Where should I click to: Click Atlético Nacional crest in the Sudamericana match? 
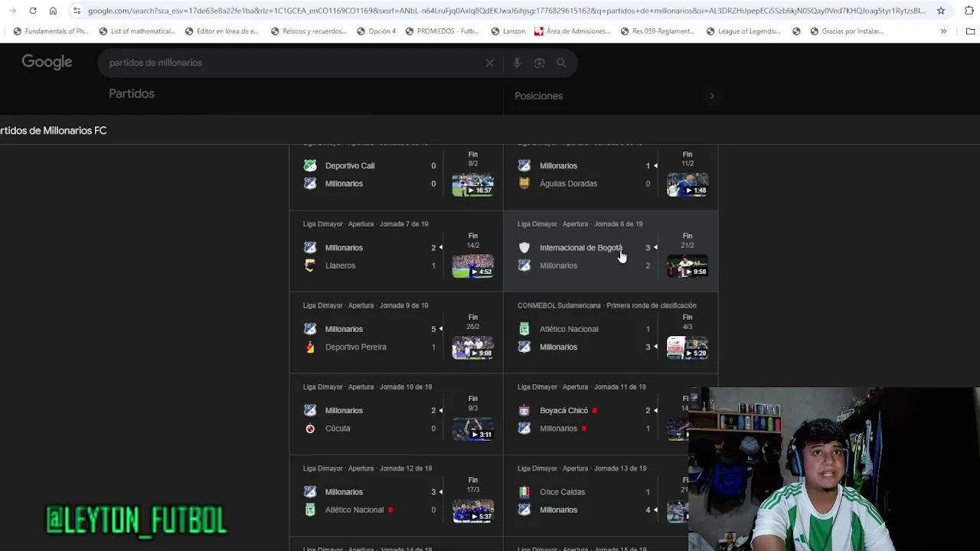[524, 329]
